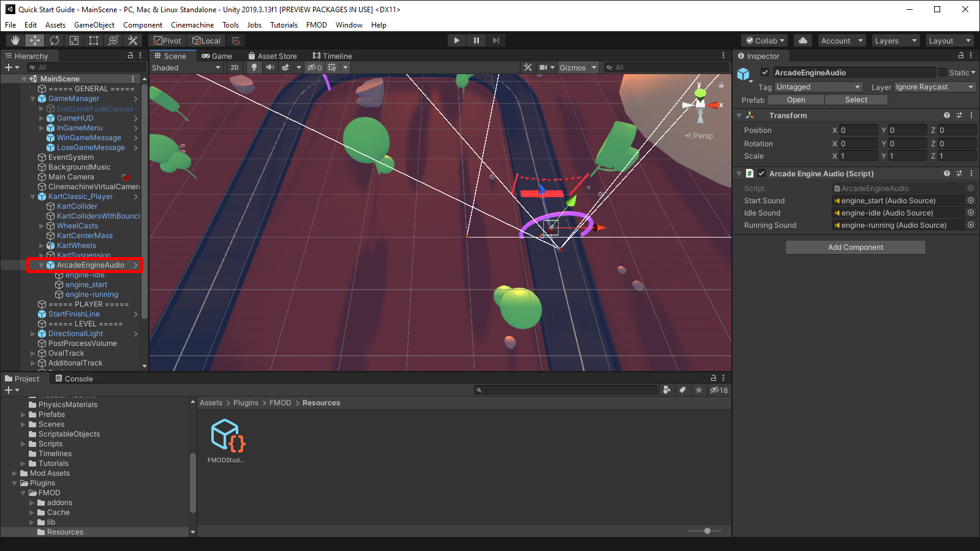This screenshot has height=551, width=980.
Task: Click Scale Y input field
Action: [x=908, y=156]
